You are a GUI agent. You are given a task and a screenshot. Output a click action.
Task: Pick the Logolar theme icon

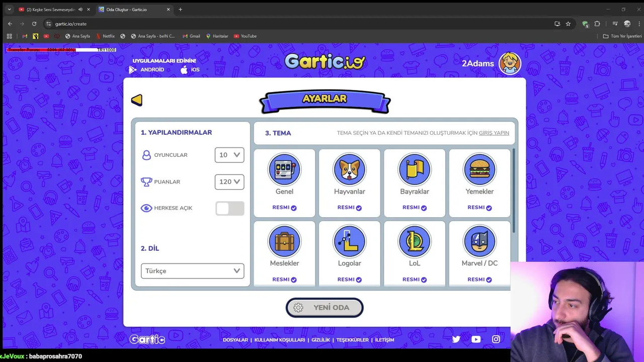(349, 241)
